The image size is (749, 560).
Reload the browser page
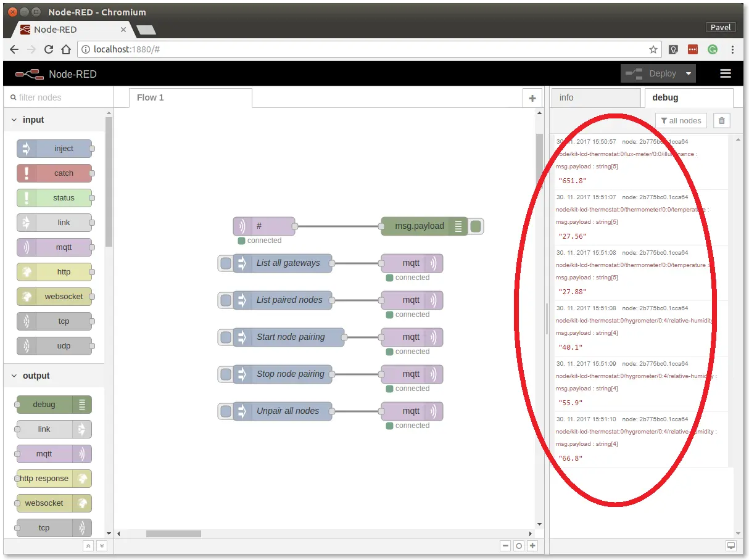coord(49,49)
